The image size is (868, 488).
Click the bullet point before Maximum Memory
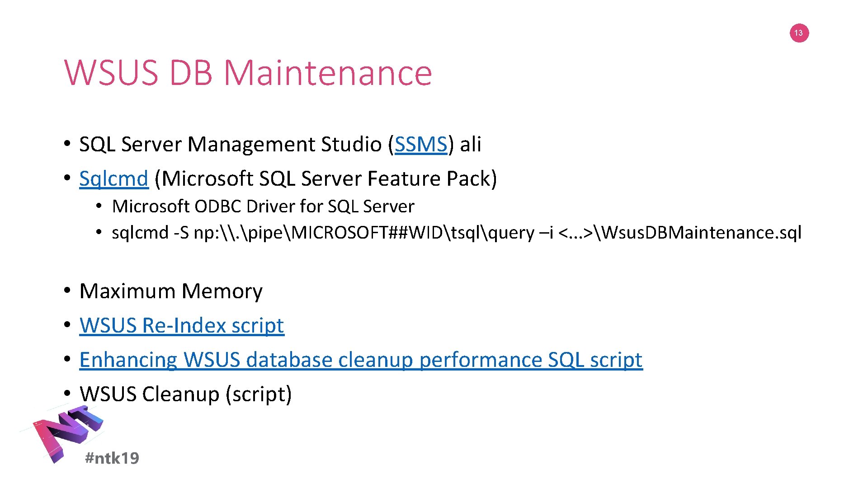[67, 290]
